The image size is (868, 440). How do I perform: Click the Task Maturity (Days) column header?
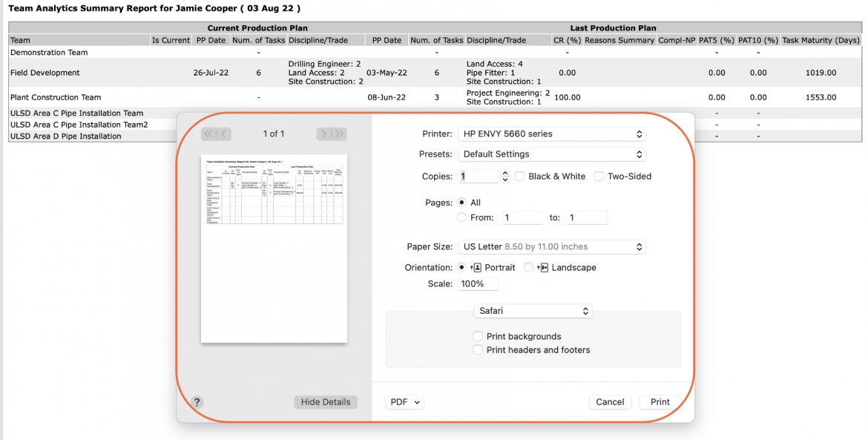tap(821, 40)
